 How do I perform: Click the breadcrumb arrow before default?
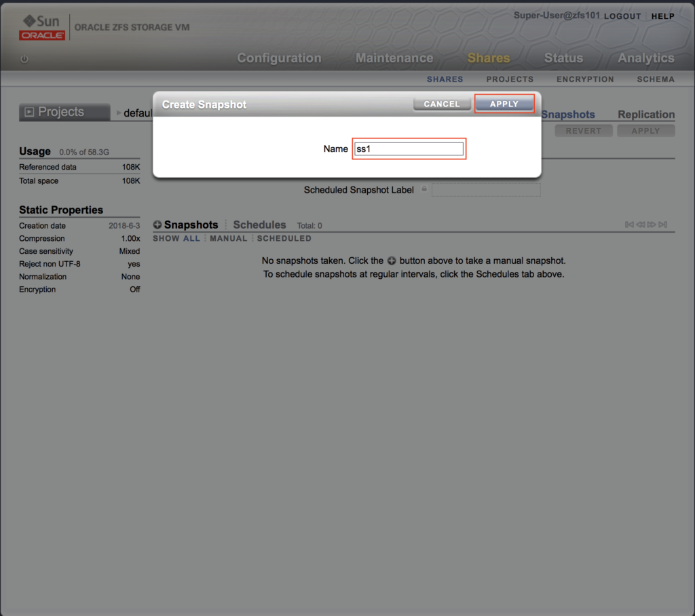(118, 113)
